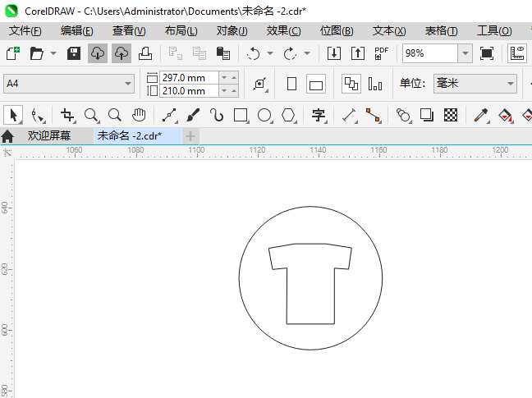Expand the Open recent files arrow
The width and height of the screenshot is (532, 398).
[53, 53]
